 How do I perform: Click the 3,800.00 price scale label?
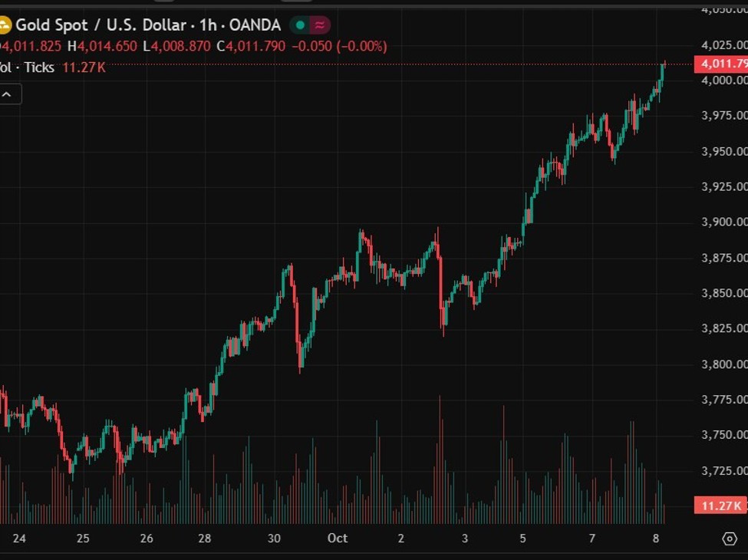tap(725, 364)
